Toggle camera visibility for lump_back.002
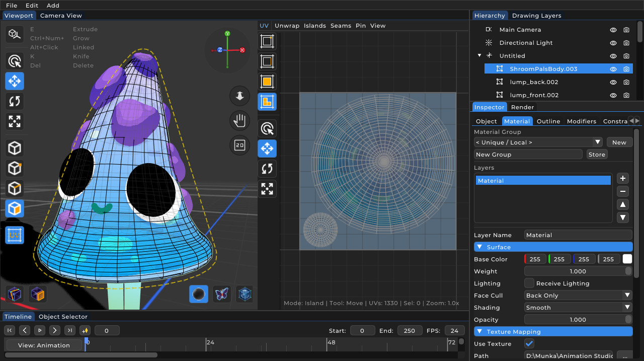This screenshot has width=644, height=361. [626, 82]
